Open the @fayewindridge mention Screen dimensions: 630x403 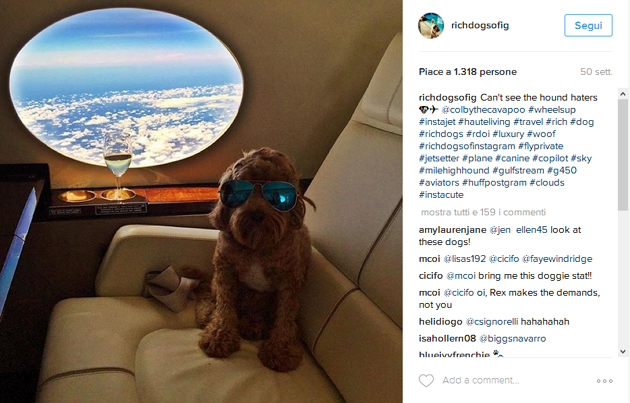557,259
